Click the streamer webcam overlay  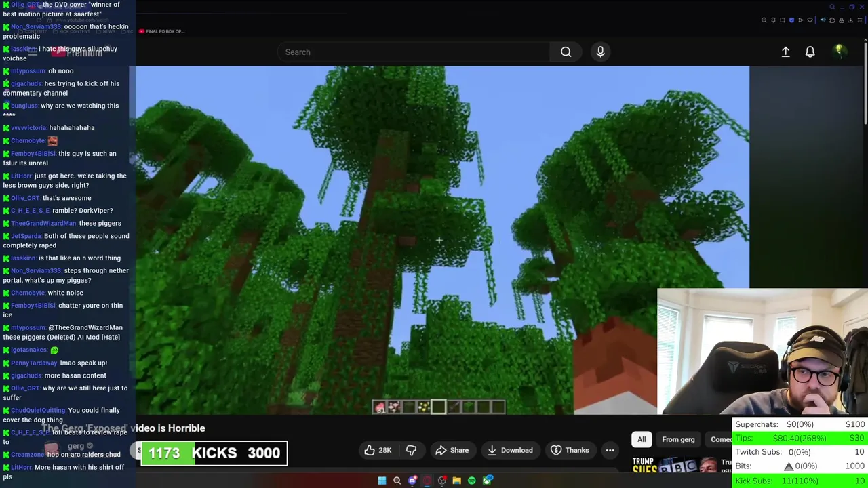(x=762, y=351)
